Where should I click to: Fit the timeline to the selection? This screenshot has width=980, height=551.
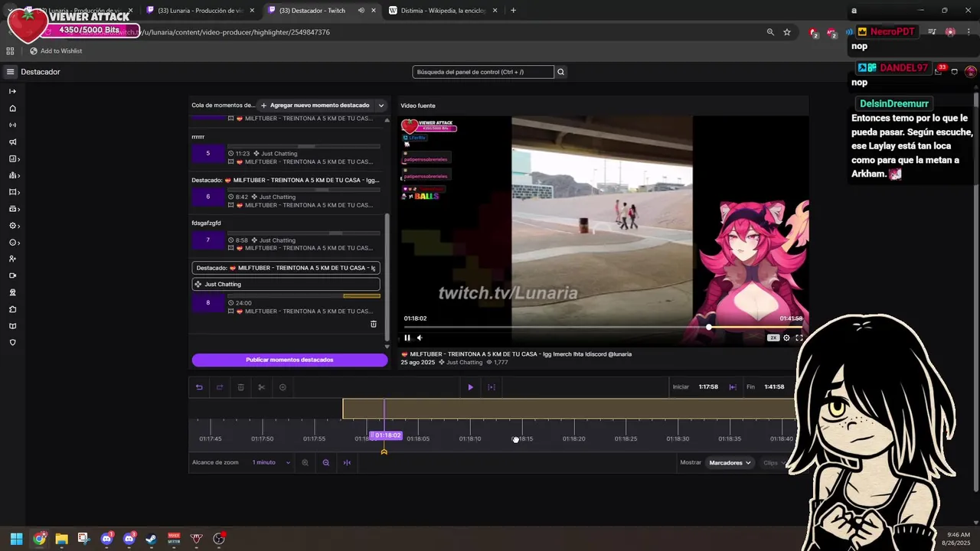[347, 462]
